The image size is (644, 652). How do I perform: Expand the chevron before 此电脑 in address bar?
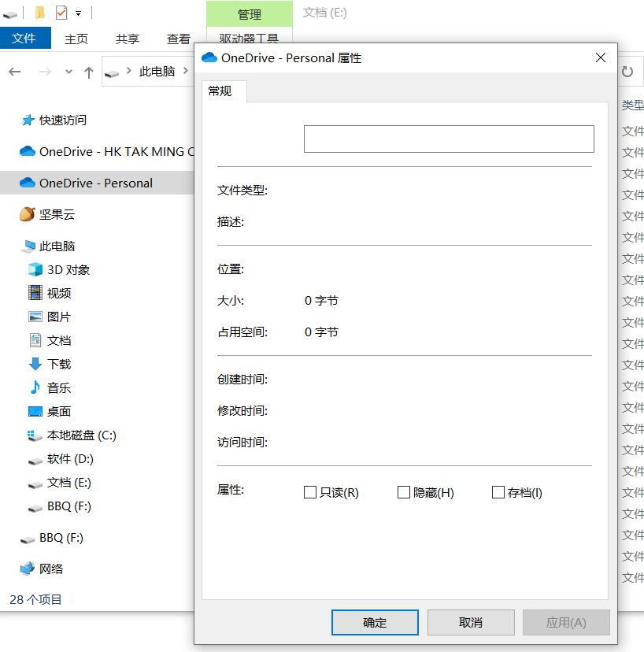pos(129,71)
